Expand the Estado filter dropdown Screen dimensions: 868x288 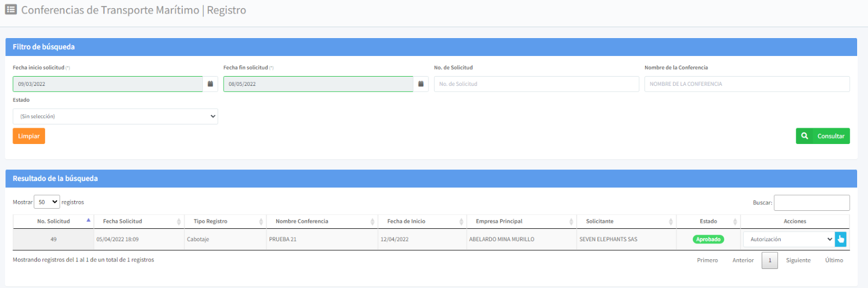tap(115, 116)
